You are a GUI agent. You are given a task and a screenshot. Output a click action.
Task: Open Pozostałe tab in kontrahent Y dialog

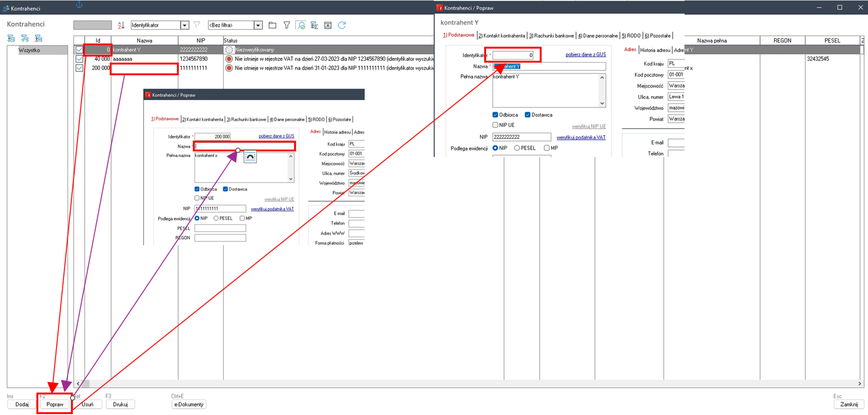(x=658, y=36)
